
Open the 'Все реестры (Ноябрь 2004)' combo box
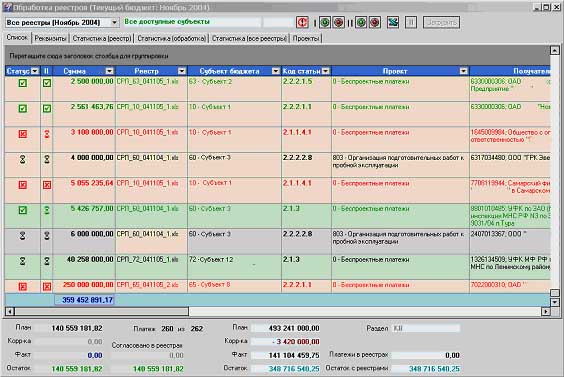tap(114, 23)
